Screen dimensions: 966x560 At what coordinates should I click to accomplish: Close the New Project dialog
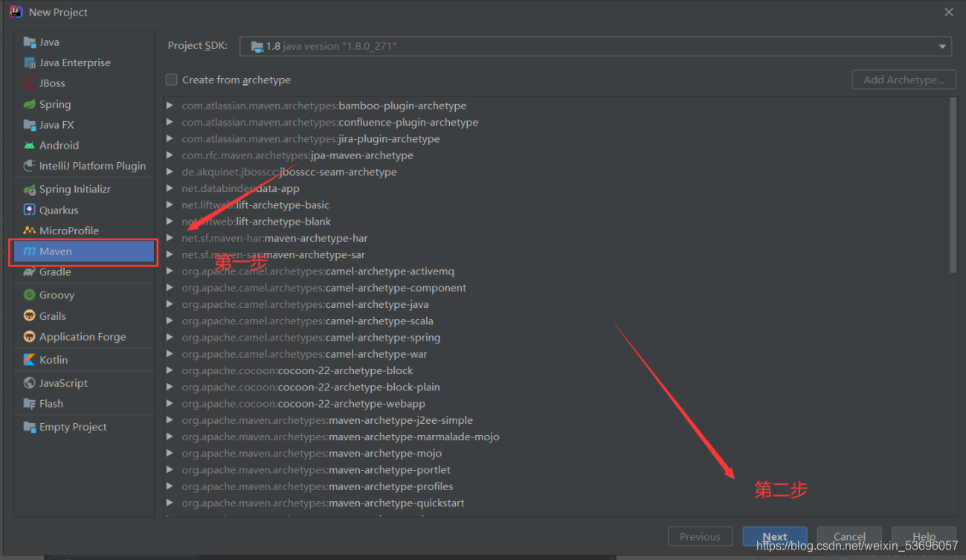pos(949,12)
